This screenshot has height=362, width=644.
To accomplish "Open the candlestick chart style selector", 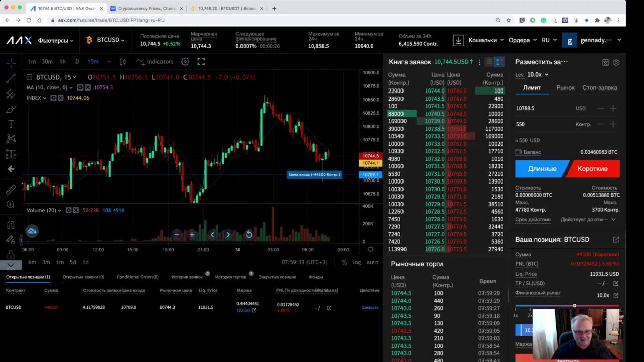I will (123, 62).
